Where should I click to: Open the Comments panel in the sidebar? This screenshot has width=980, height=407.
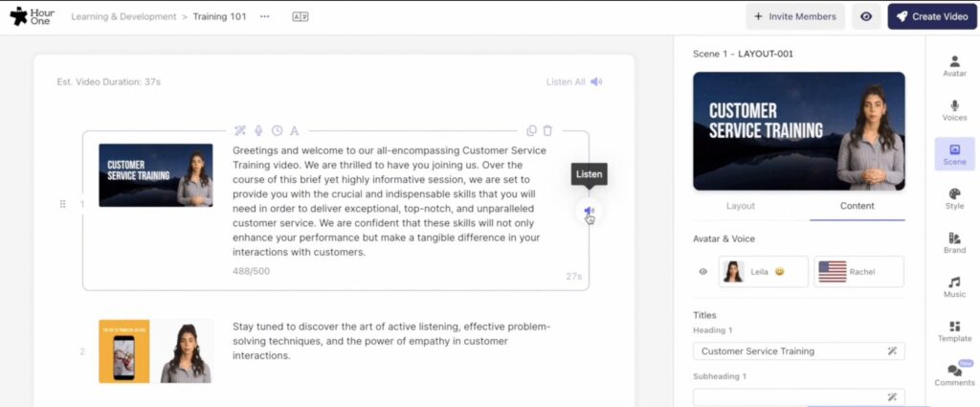pos(954,375)
